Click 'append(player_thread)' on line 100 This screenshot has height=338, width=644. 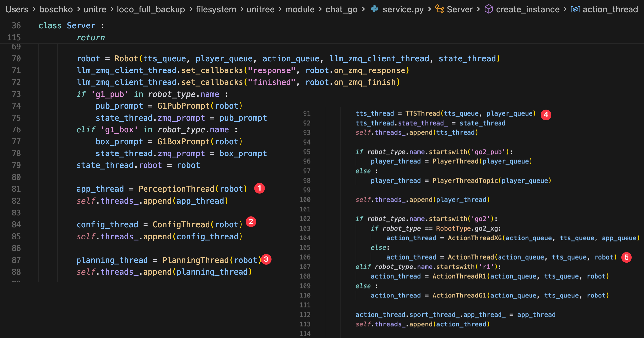click(450, 200)
